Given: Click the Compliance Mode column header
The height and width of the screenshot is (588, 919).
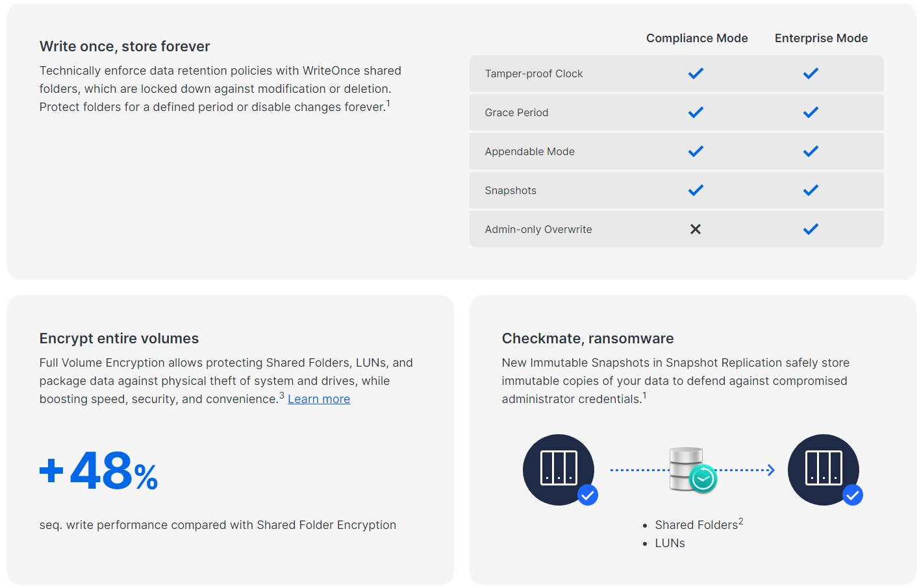Looking at the screenshot, I should pyautogui.click(x=697, y=38).
